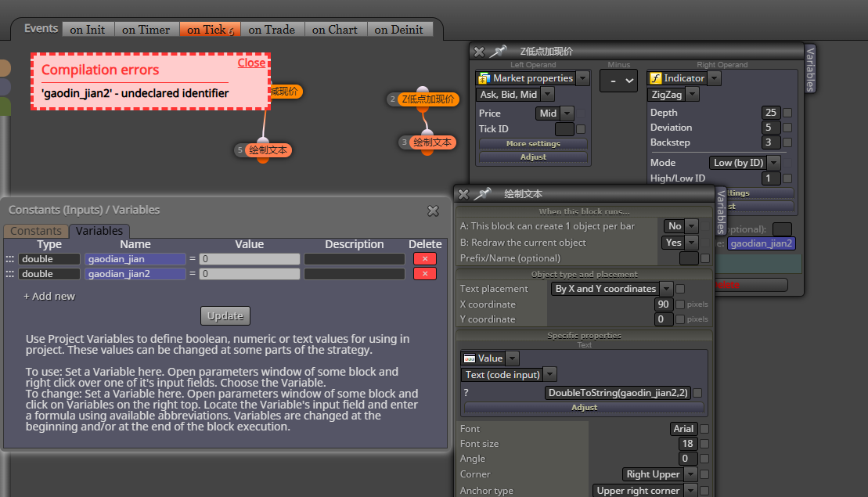Viewport: 868px width, 497px height.
Task: Click Adjust in the Left Operand section
Action: (x=533, y=157)
